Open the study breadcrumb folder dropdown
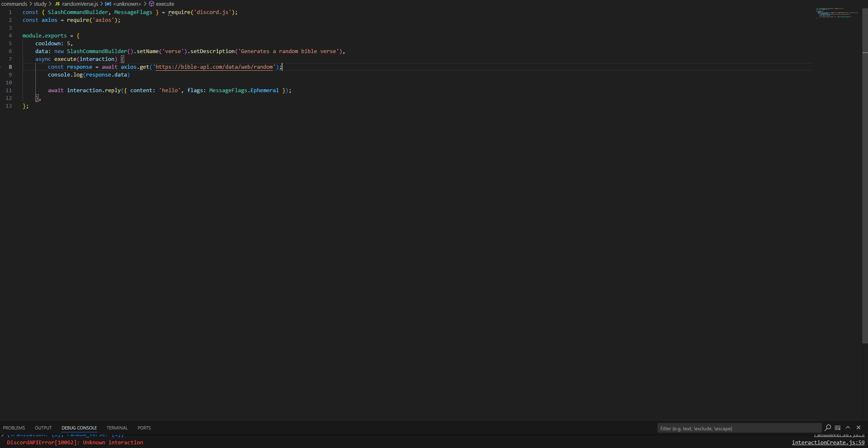Screen dimensions: 868x448 (x=40, y=4)
